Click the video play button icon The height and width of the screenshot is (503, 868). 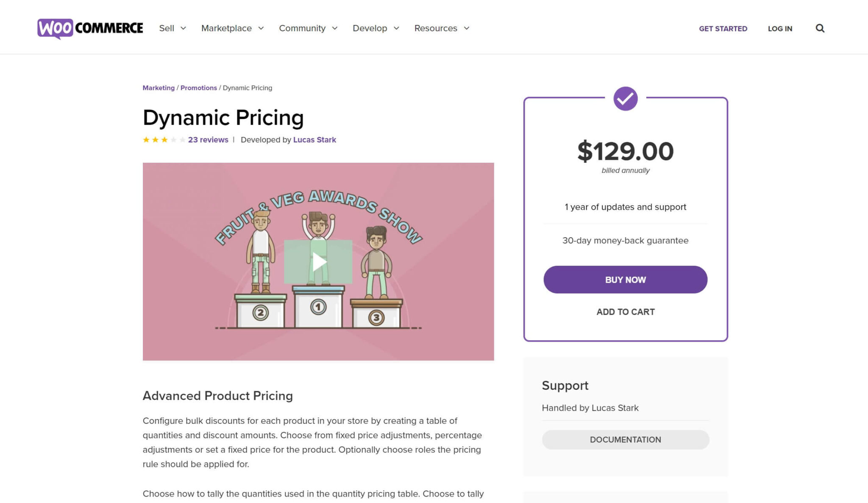pyautogui.click(x=318, y=262)
